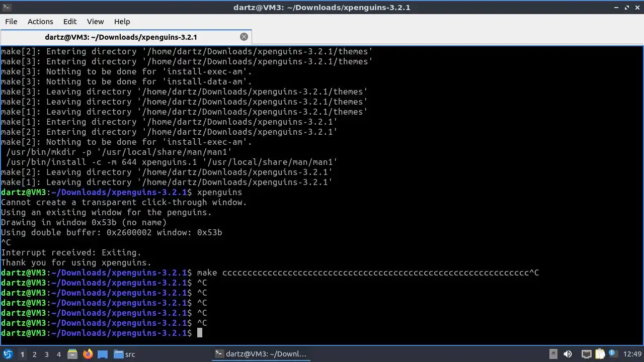Switch to workspace 2

[34, 354]
